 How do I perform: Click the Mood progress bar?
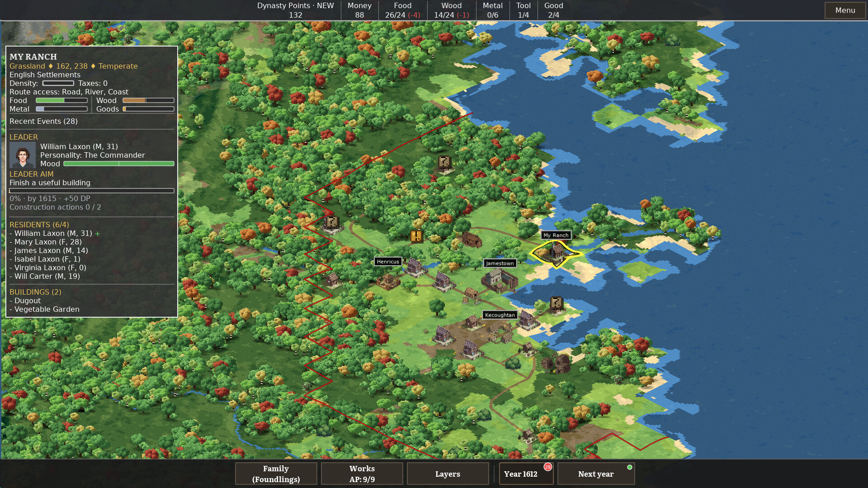click(119, 164)
